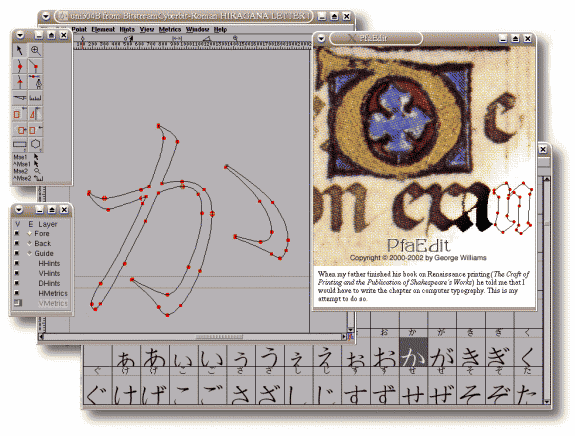Viewport: 575px width, 436px height.
Task: Select the ず glyph cell in font view
Action: click(385, 390)
